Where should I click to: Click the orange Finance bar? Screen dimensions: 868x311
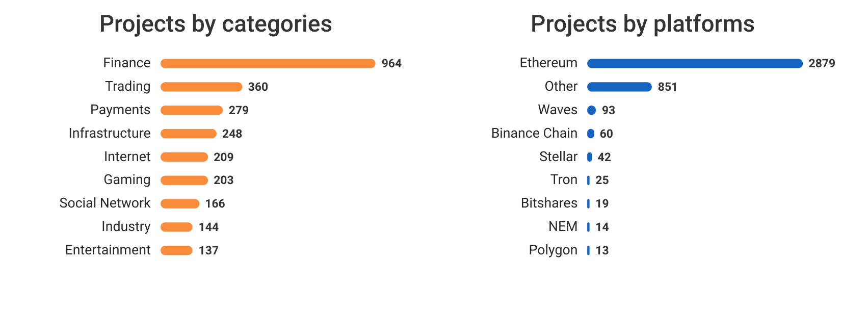pos(268,63)
